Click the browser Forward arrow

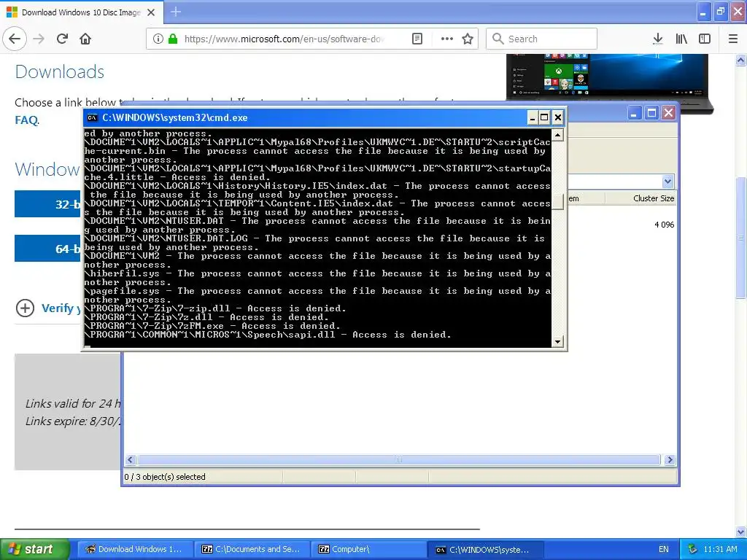point(39,39)
